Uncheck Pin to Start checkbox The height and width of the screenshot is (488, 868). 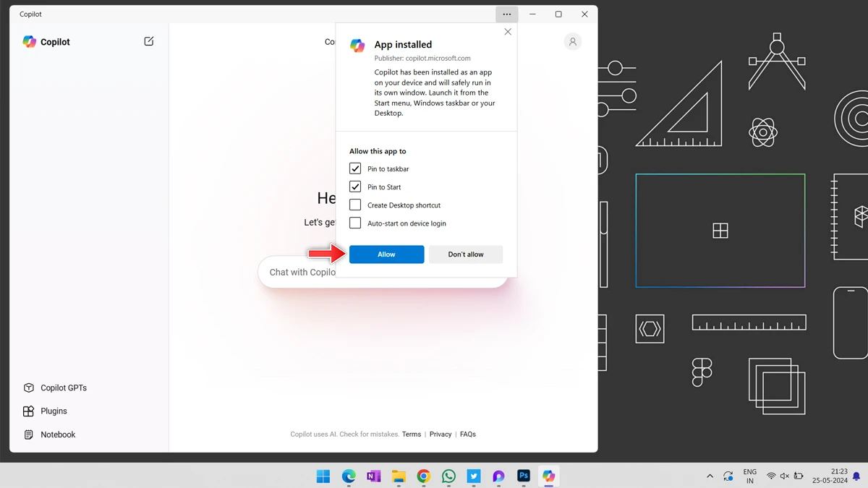(x=355, y=187)
